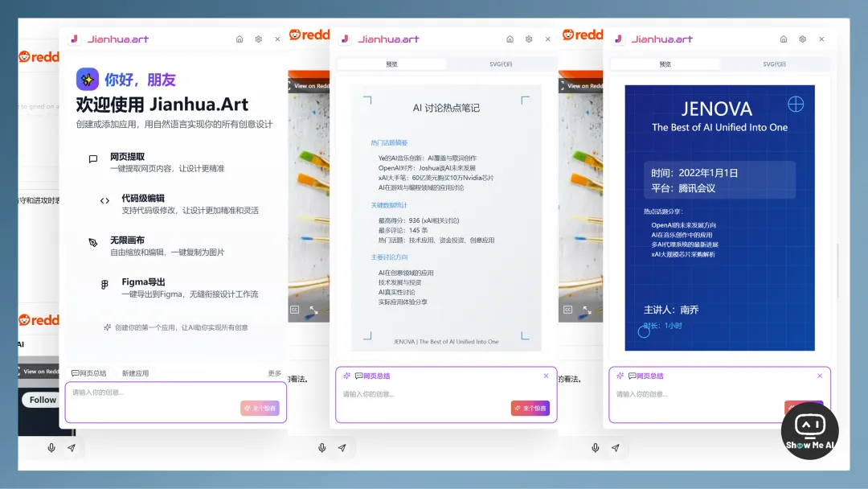Click the 无限画布 pen icon
The image size is (868, 489).
pyautogui.click(x=93, y=243)
